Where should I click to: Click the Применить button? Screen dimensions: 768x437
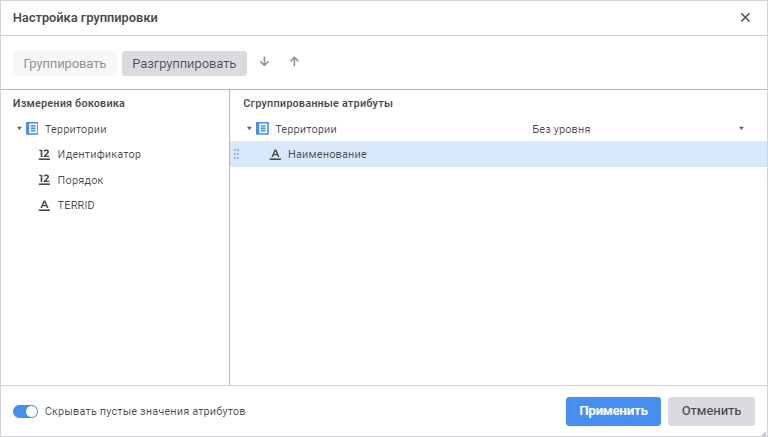point(613,411)
